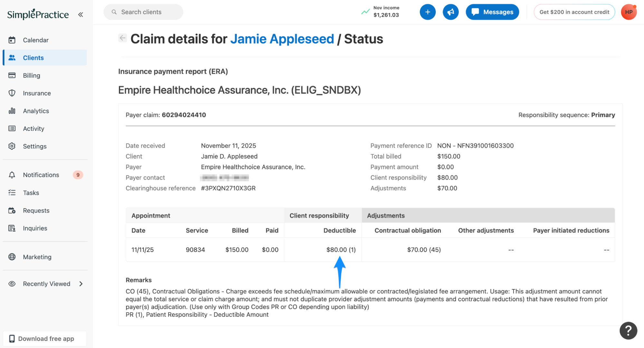Click the Billed $150.00 table cell
This screenshot has height=348, width=644.
(237, 250)
